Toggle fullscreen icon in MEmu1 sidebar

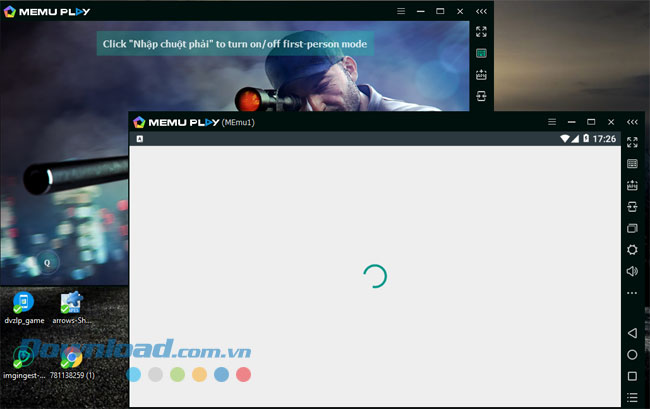pyautogui.click(x=632, y=142)
